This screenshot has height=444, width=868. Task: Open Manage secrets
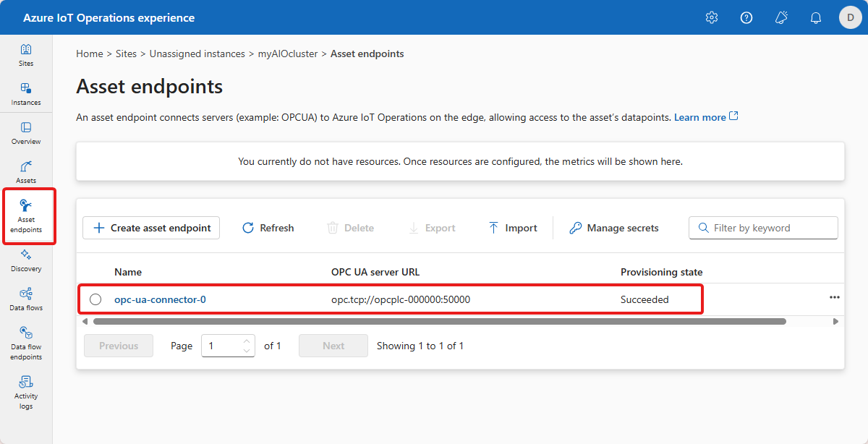(614, 228)
